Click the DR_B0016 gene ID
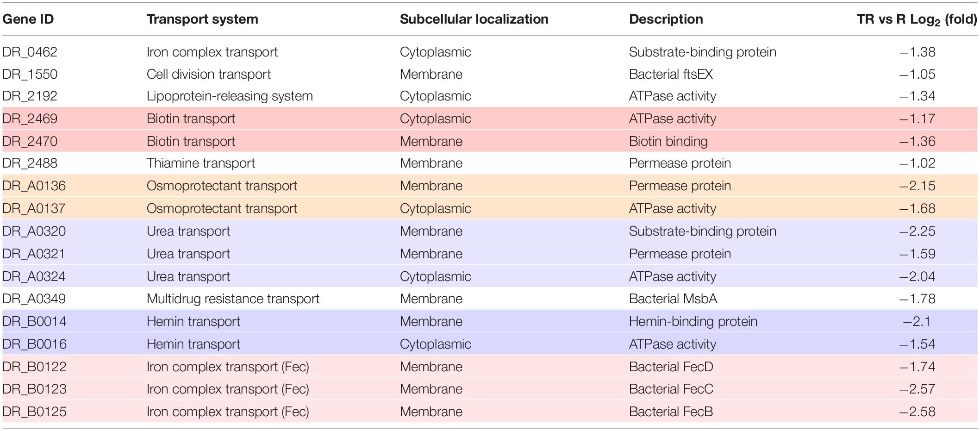The image size is (980, 431). tap(35, 344)
